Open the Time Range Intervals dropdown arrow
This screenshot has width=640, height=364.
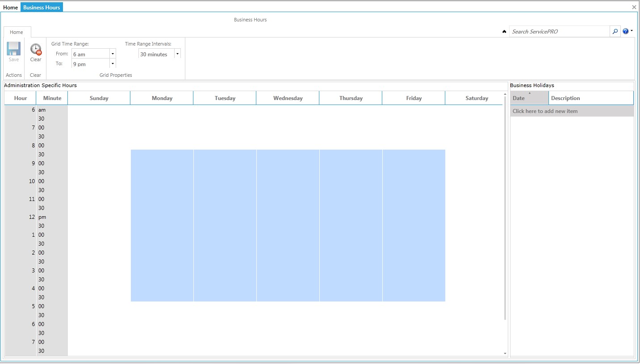coord(177,54)
